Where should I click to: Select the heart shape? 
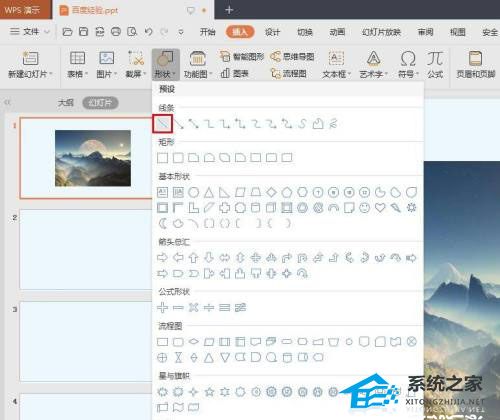click(x=380, y=208)
